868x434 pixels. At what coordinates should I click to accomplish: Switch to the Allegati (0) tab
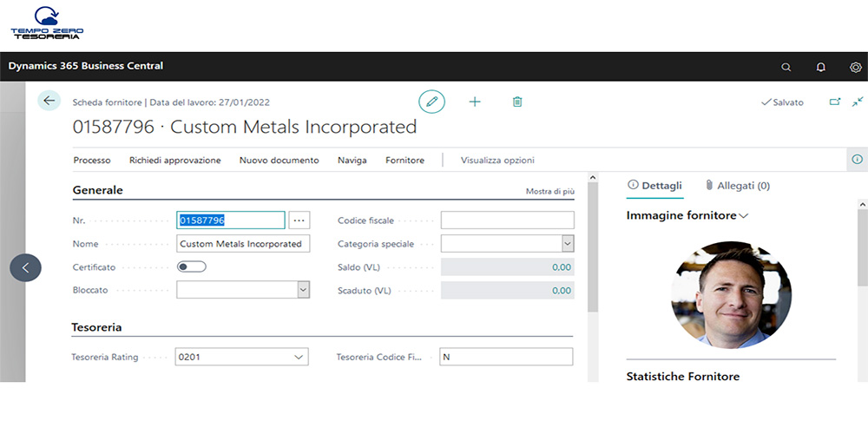click(737, 185)
